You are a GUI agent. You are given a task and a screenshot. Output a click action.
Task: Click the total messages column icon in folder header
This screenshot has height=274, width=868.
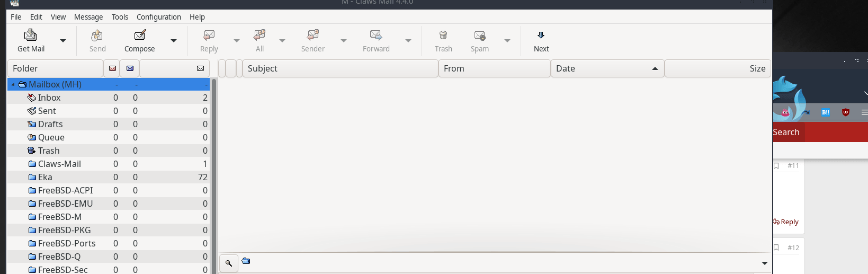pyautogui.click(x=200, y=68)
